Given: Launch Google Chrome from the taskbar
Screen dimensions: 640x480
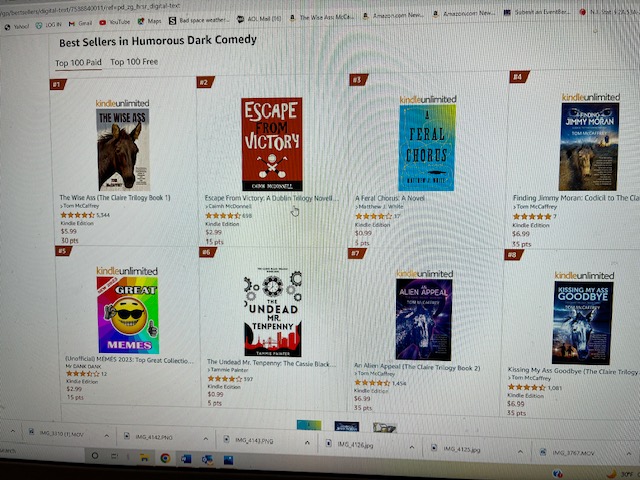Looking at the screenshot, I should pos(165,458).
